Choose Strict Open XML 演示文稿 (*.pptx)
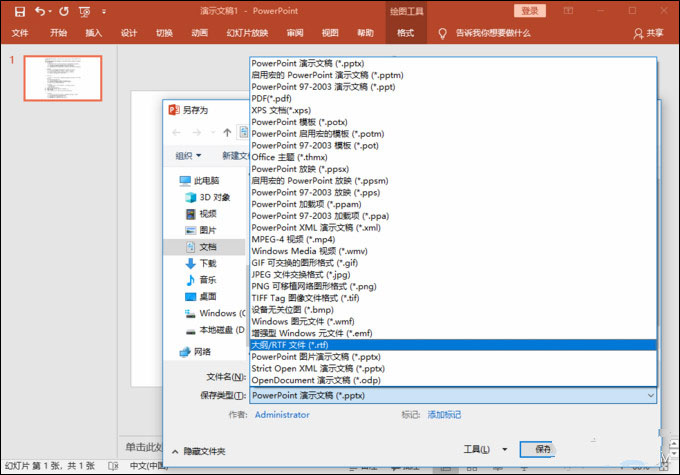This screenshot has height=475, width=680. click(x=453, y=368)
